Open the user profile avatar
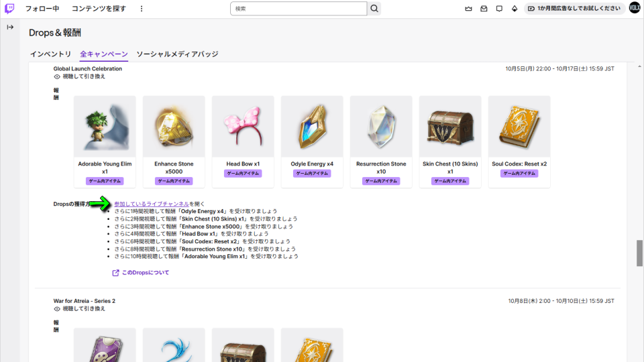Screen dimensions: 644x362 point(635,8)
